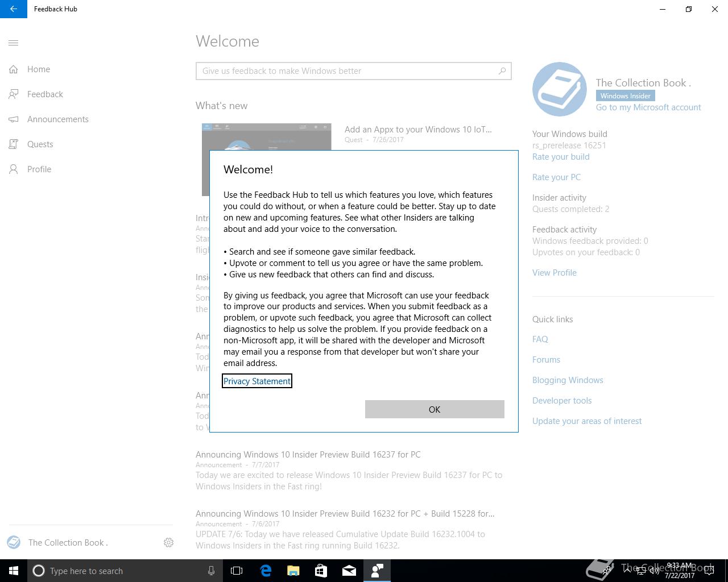The height and width of the screenshot is (582, 728).
Task: Open the Privacy Statement link
Action: [x=257, y=381]
